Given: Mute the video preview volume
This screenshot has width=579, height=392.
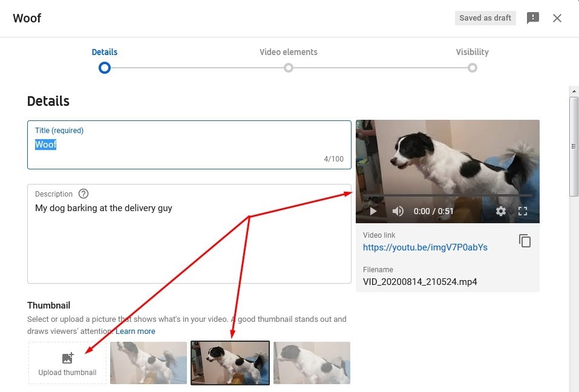Looking at the screenshot, I should point(397,211).
